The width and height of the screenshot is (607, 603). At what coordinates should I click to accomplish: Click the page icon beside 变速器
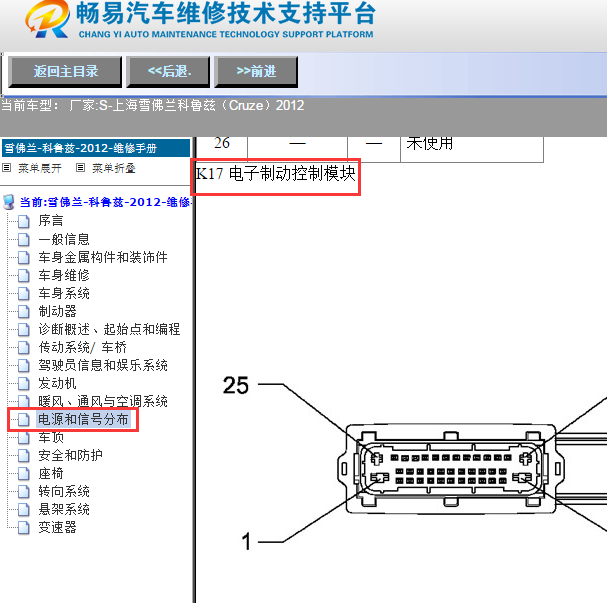24,528
